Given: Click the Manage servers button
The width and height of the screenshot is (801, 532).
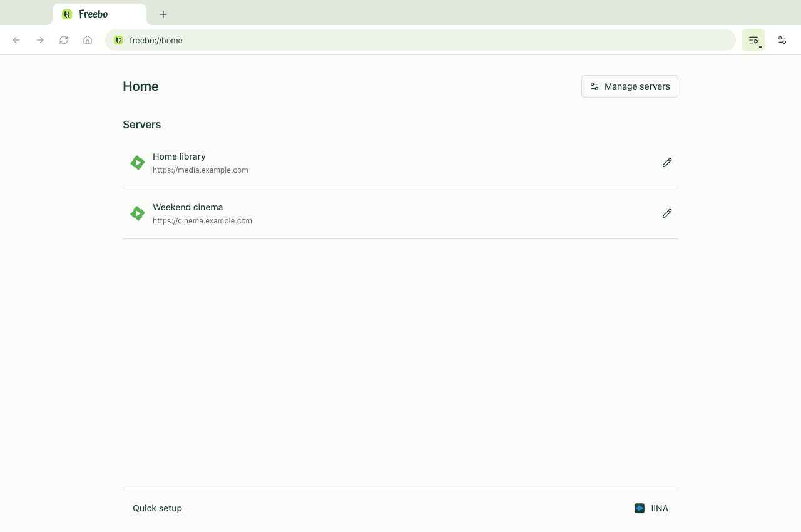Looking at the screenshot, I should (630, 86).
